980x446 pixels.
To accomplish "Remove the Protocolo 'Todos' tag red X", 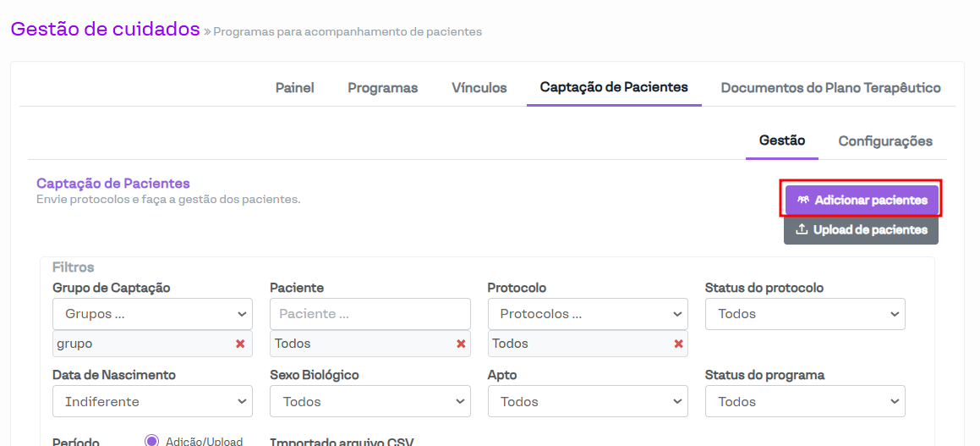I will (678, 344).
